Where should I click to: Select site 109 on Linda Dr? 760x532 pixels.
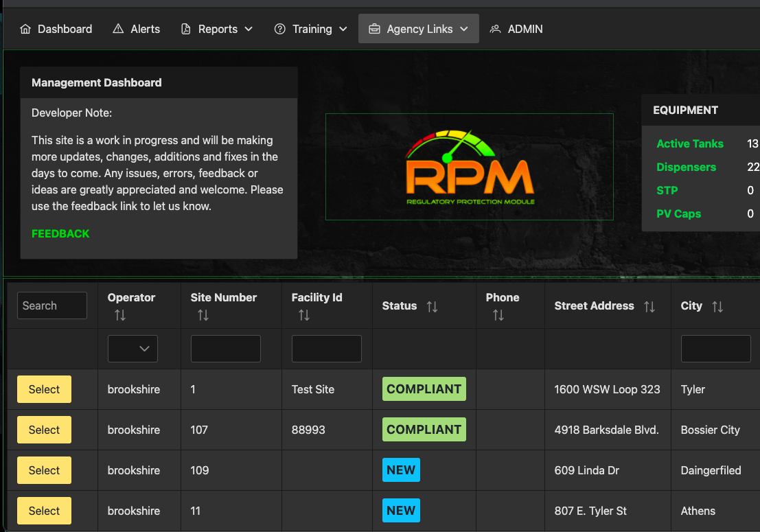[x=44, y=470]
